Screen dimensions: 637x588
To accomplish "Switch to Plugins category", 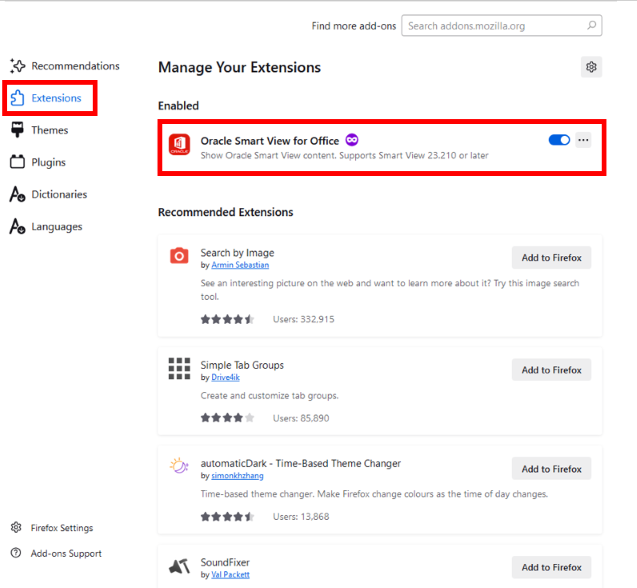I will pyautogui.click(x=38, y=162).
